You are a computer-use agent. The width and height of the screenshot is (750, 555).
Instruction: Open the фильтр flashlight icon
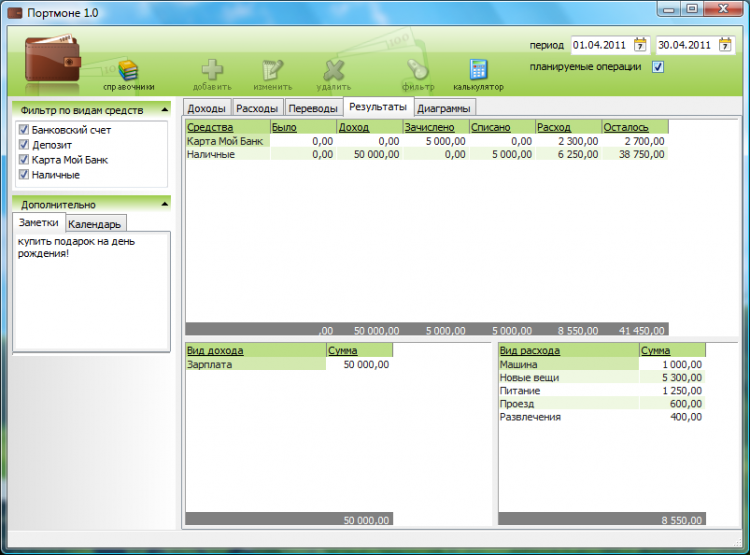pos(418,70)
